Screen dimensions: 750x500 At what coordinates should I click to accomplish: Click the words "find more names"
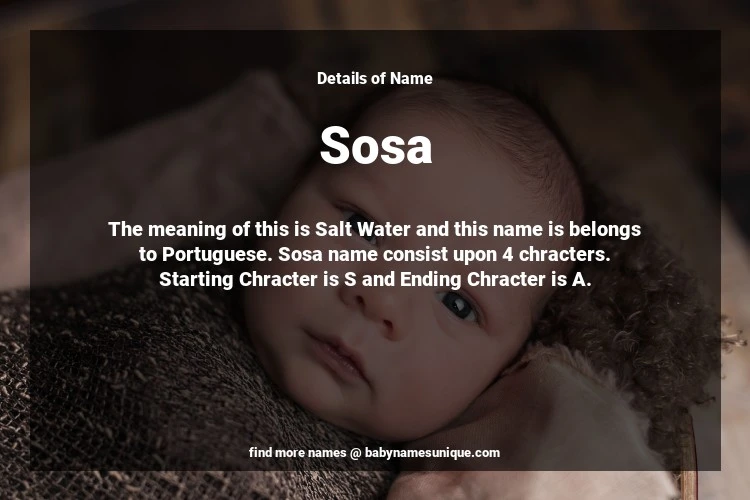[x=297, y=453]
